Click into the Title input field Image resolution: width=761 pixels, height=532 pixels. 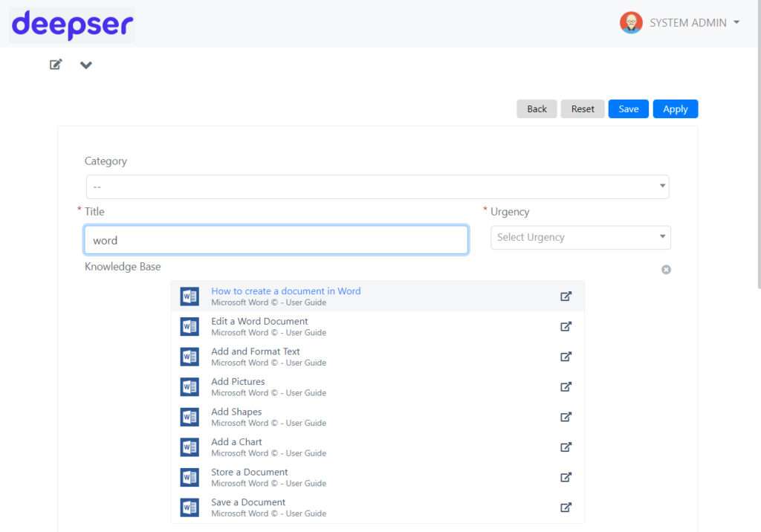click(276, 240)
